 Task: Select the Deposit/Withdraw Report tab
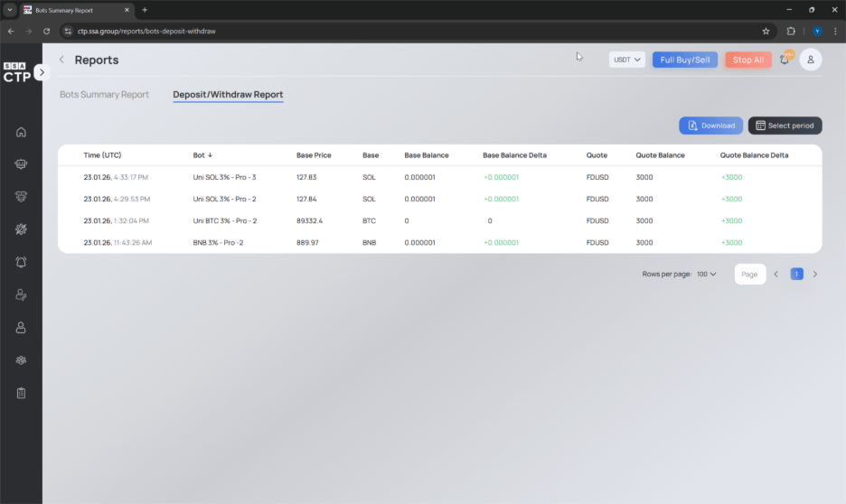click(228, 95)
